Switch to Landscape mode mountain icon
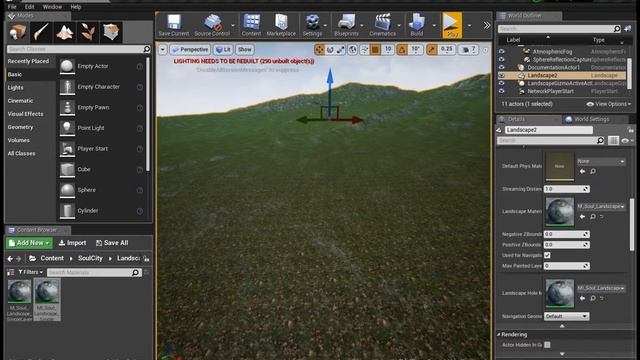Viewport: 640px width, 360px height. point(64,32)
